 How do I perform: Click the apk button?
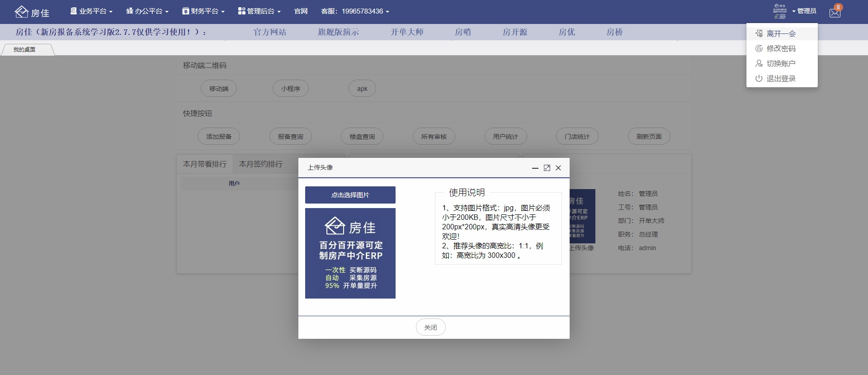(x=362, y=89)
